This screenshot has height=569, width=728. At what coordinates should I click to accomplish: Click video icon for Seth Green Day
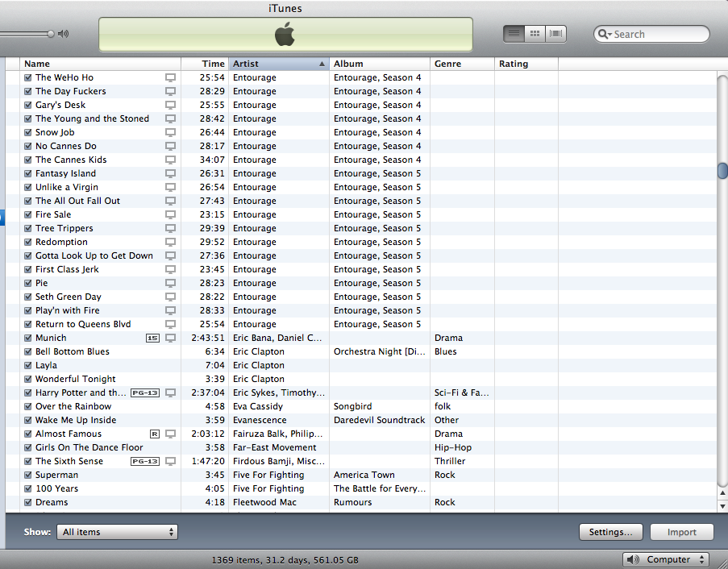click(x=170, y=297)
